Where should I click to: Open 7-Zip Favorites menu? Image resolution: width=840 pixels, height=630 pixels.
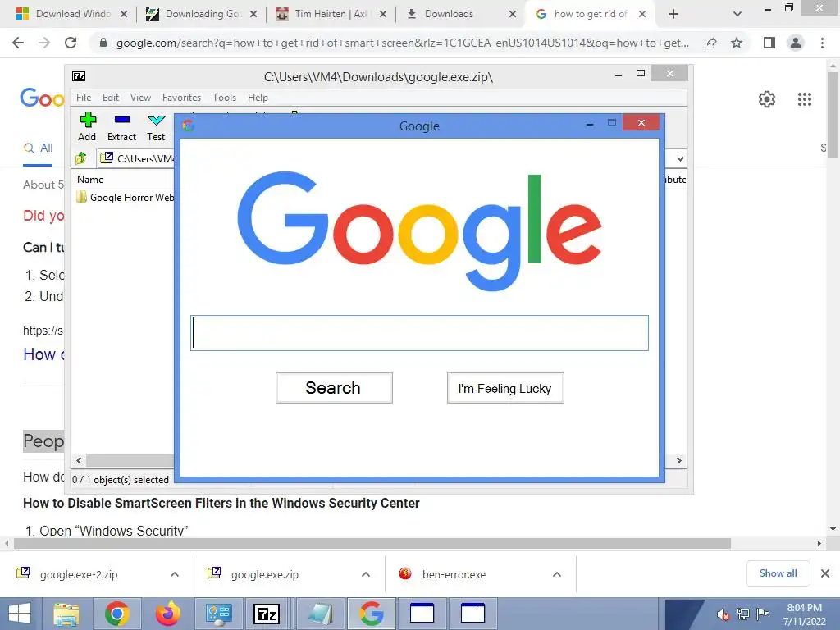tap(181, 98)
